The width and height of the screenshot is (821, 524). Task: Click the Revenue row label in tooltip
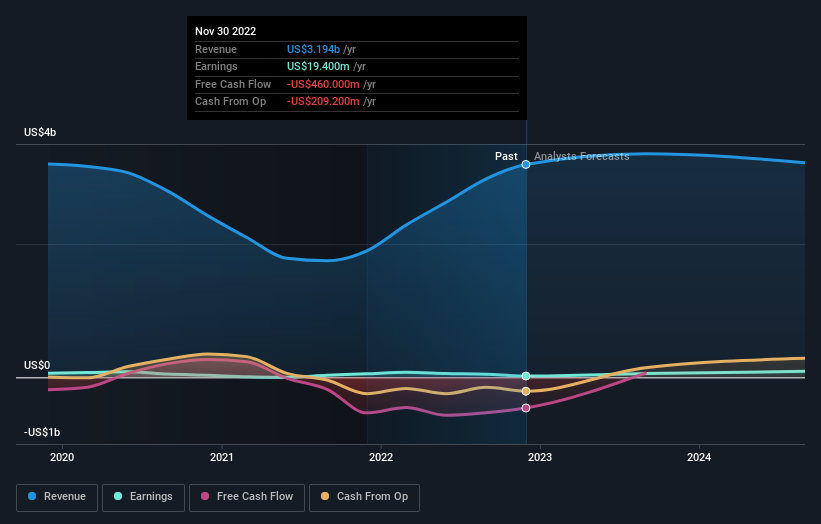[216, 49]
